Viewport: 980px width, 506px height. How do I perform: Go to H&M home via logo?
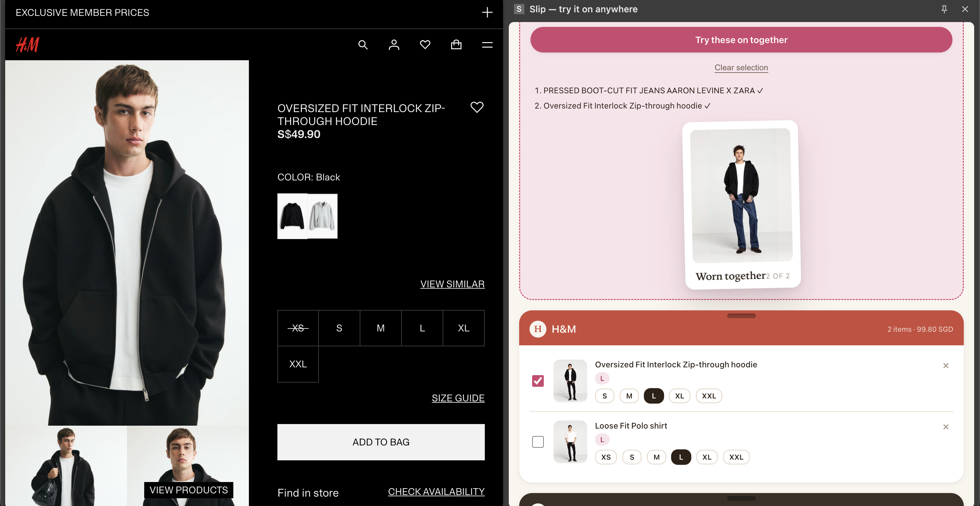pos(28,44)
